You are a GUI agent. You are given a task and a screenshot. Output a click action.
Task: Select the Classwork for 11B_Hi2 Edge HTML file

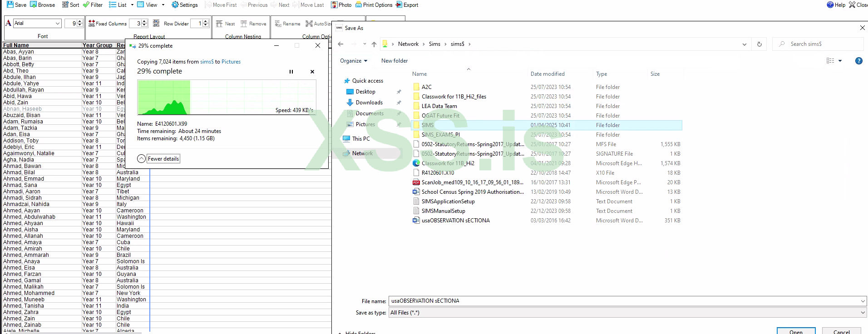448,163
